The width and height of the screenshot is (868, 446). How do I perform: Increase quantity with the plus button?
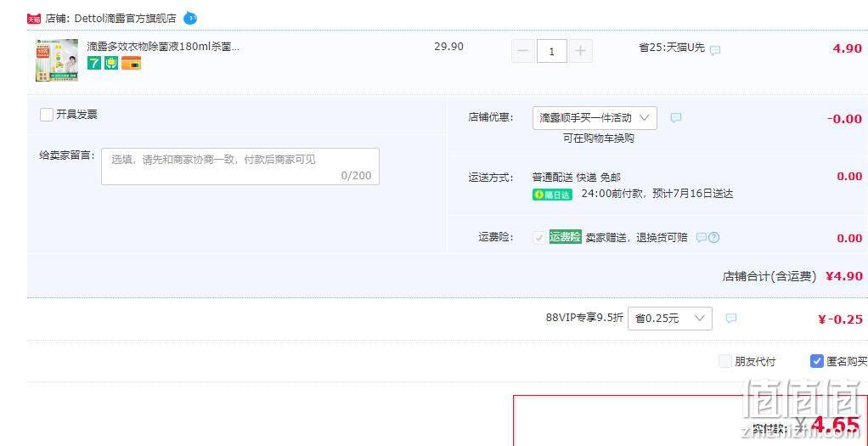pyautogui.click(x=580, y=51)
